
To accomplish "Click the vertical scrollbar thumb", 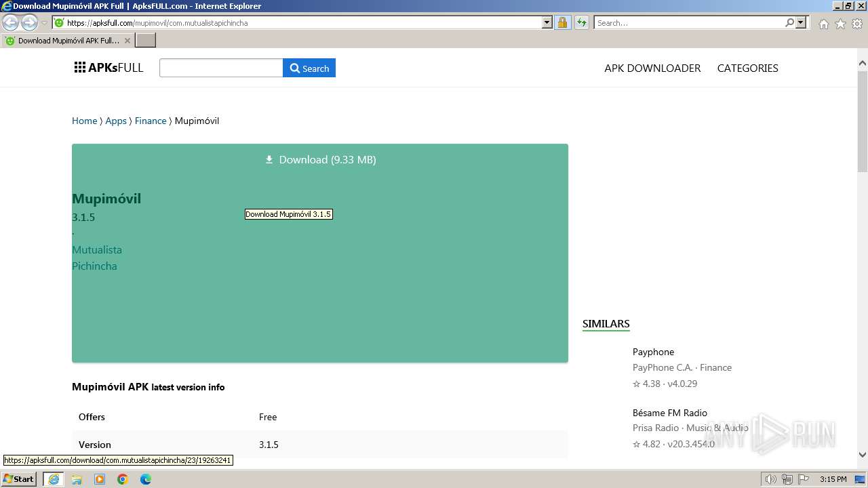I will coord(862,121).
